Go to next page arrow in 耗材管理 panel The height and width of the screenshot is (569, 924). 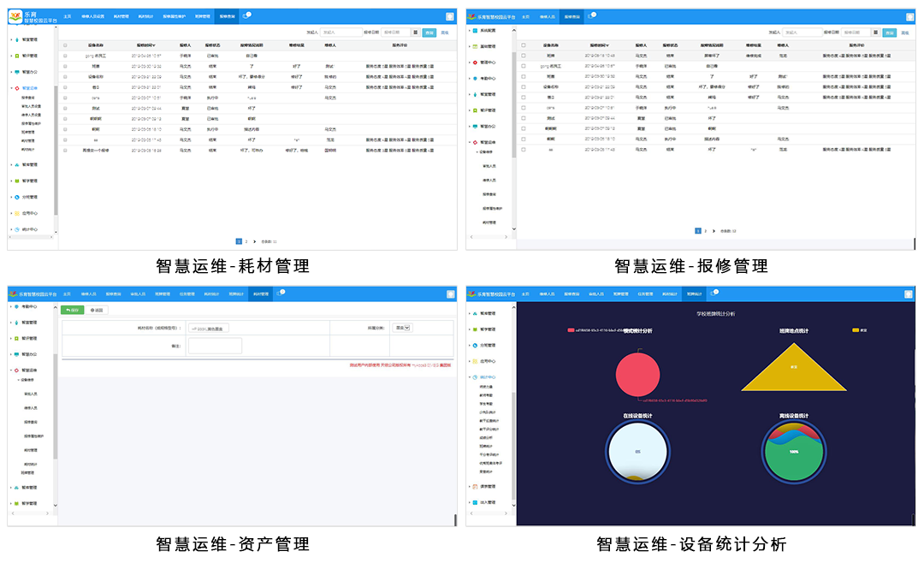255,242
